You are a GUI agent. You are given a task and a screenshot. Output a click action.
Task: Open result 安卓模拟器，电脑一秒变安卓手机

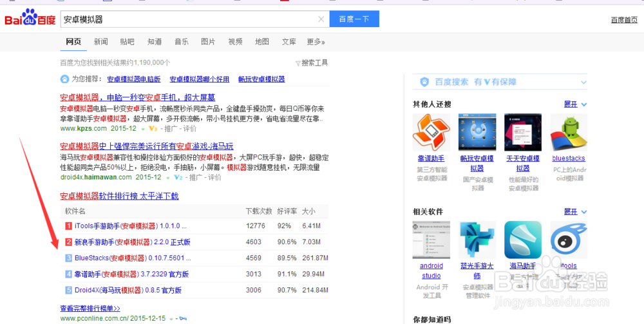click(138, 98)
